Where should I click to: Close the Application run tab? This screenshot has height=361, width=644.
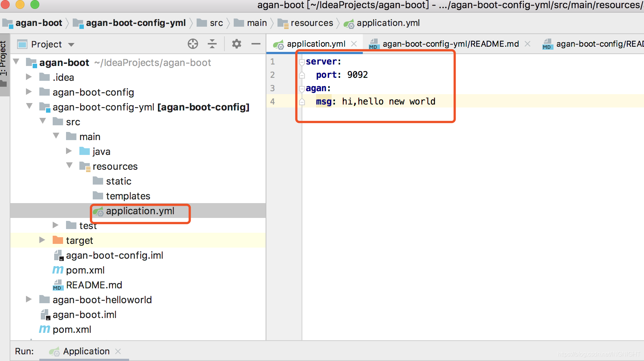[x=118, y=351]
